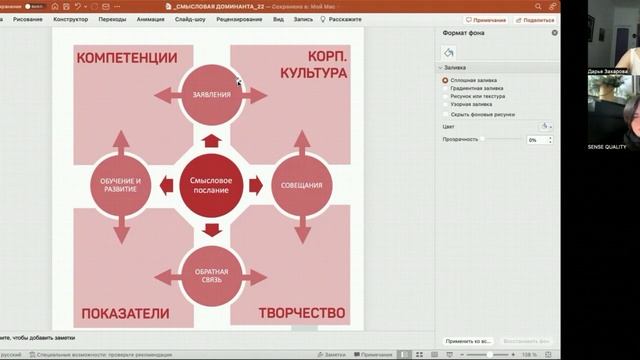Select the ОБРАТНАЯ СВЯЗЬ circle on slide
This screenshot has width=640, height=360.
coord(211,276)
